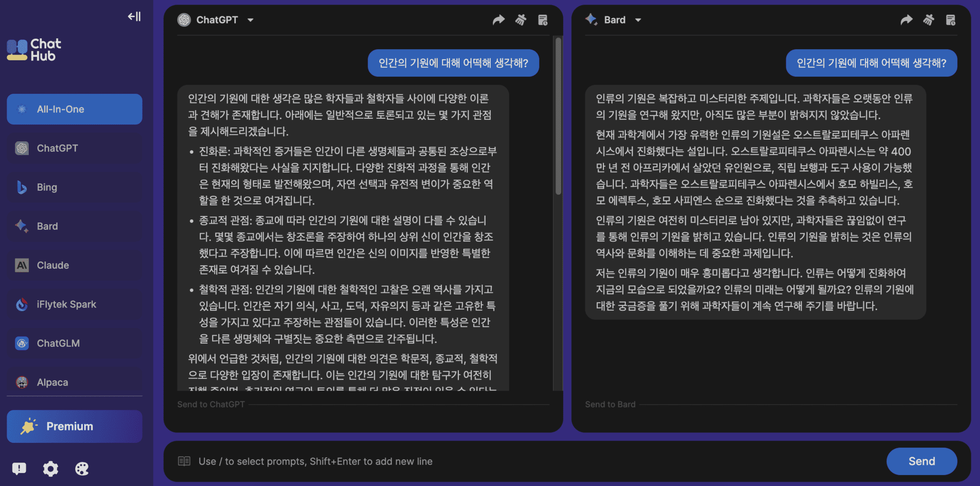The width and height of the screenshot is (980, 486).
Task: Focus the main prompt input field
Action: coord(536,462)
